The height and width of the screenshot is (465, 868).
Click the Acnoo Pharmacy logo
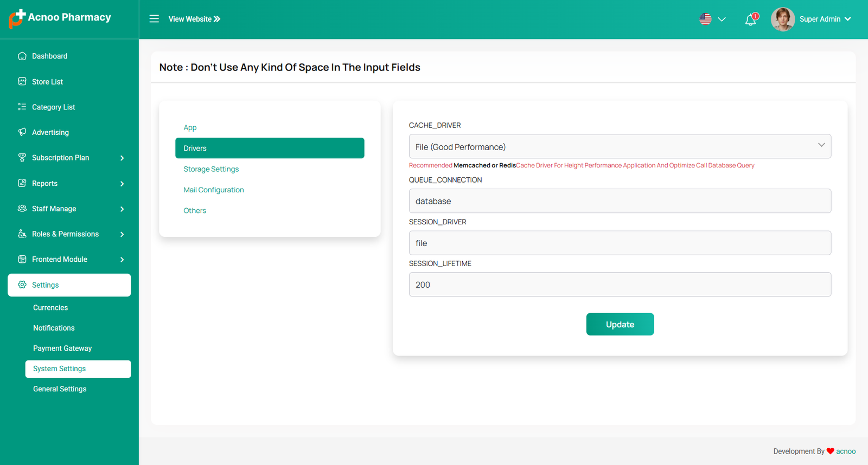click(60, 18)
